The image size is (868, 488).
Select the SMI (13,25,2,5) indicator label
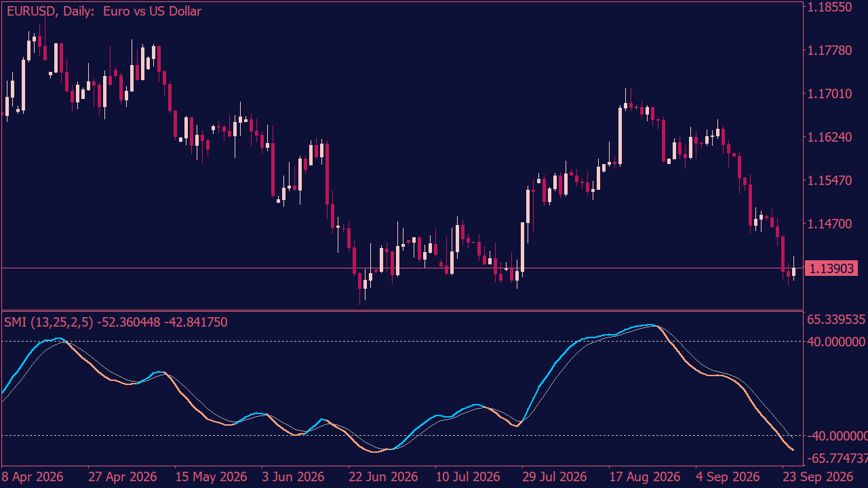coord(116,322)
